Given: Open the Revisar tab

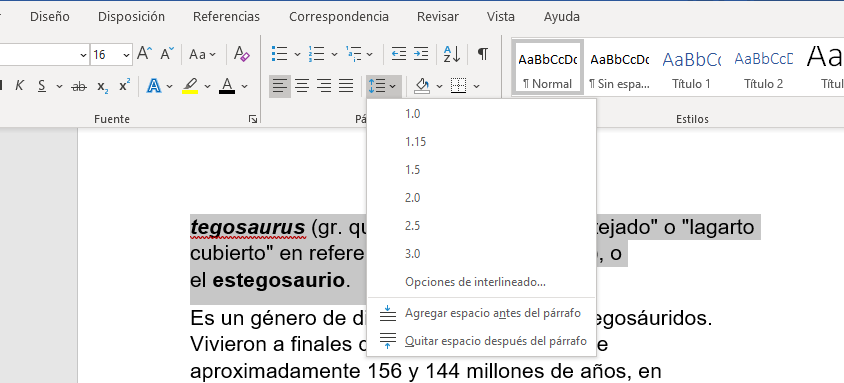Looking at the screenshot, I should [438, 17].
